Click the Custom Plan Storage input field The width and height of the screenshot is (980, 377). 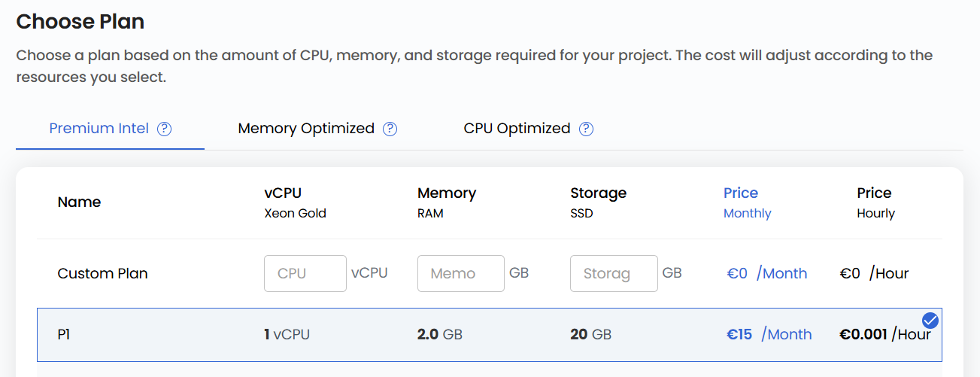click(614, 273)
